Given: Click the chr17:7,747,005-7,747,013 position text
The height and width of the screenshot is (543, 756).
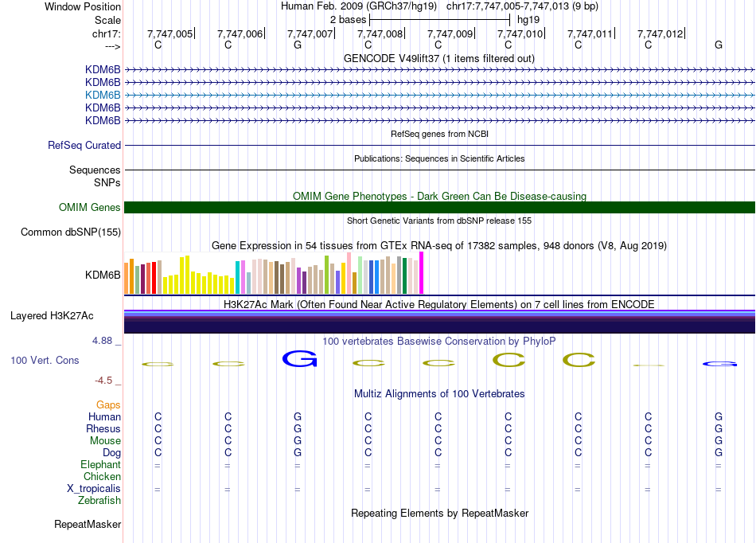Looking at the screenshot, I should point(522,6).
